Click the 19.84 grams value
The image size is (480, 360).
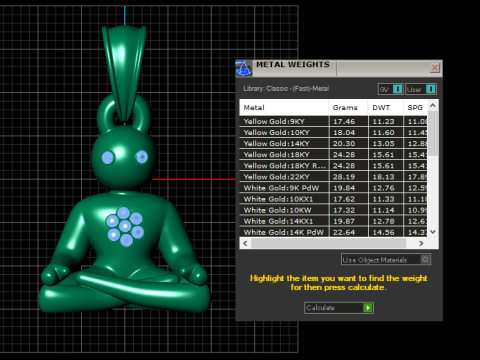coord(344,188)
